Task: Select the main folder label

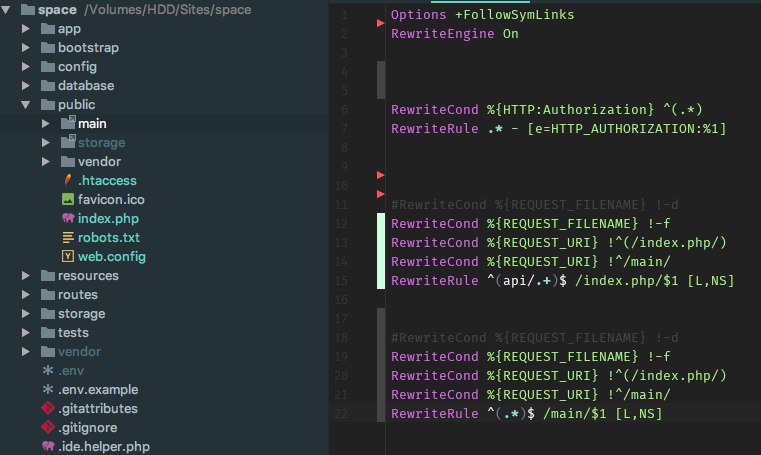Action: point(92,124)
